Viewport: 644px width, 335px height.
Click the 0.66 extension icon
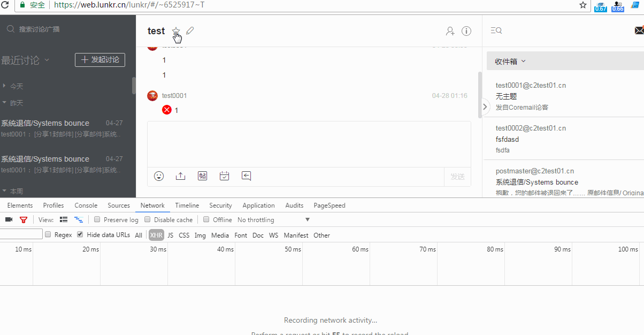click(x=618, y=6)
